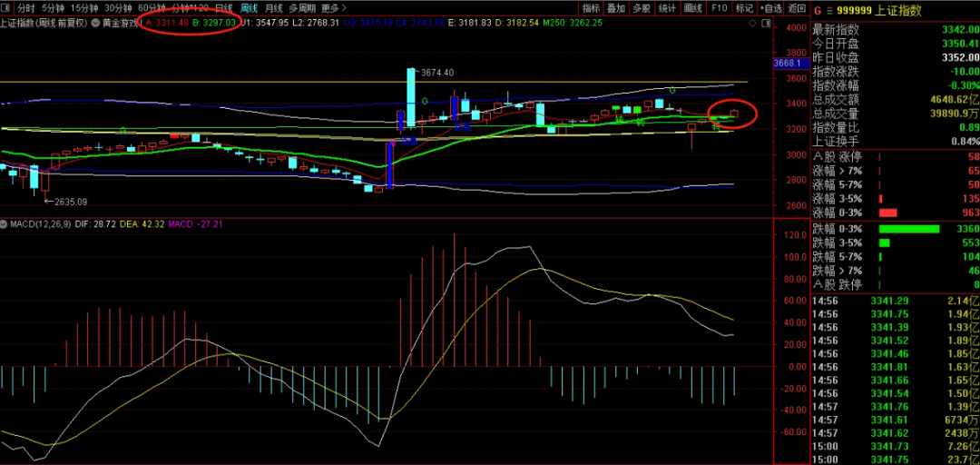Select the 5分钟 period tab
This screenshot has width=980, height=465.
point(53,9)
